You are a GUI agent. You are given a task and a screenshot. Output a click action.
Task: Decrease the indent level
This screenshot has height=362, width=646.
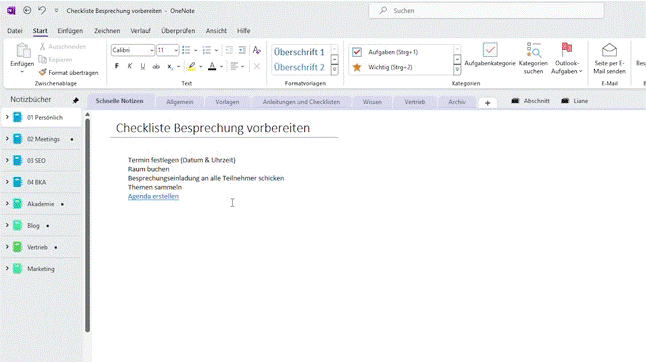229,50
